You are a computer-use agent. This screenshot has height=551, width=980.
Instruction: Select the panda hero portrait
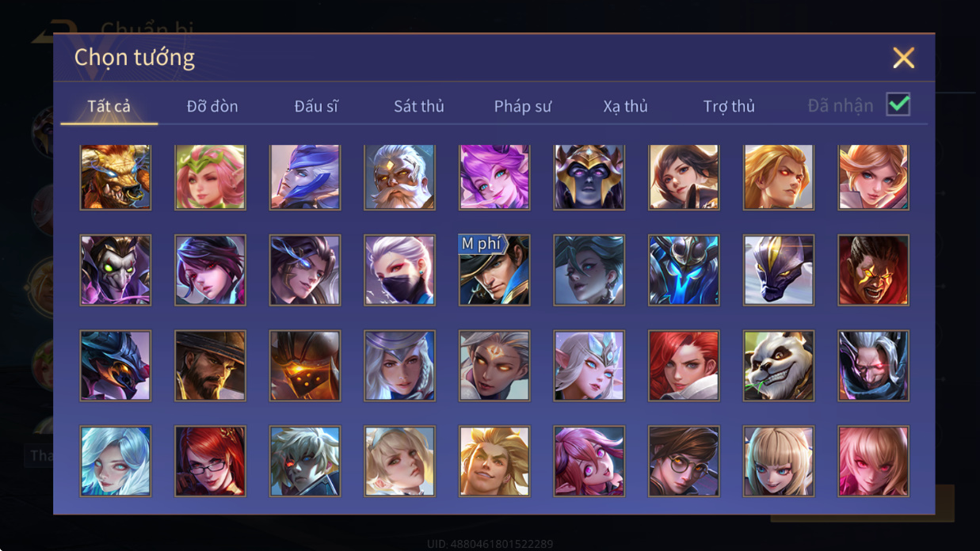point(779,366)
